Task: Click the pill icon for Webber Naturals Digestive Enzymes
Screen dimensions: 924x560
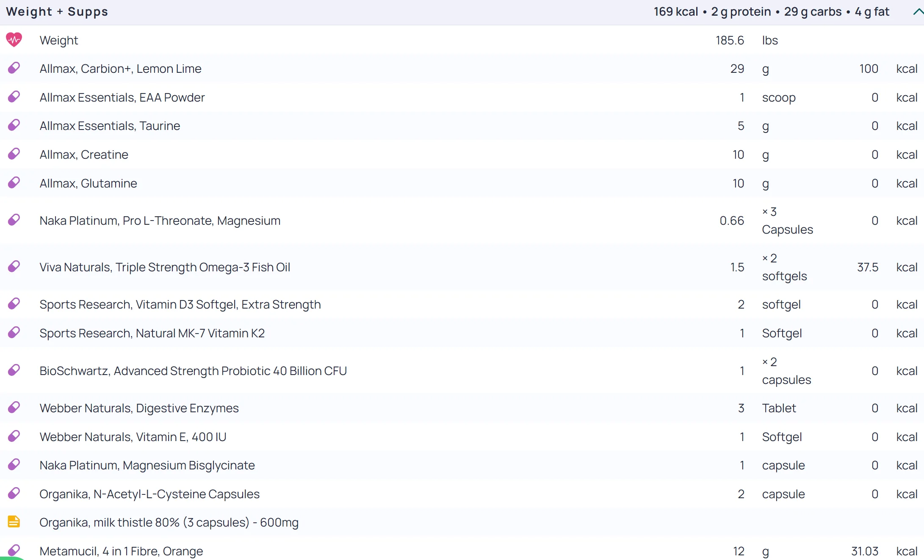Action: tap(14, 408)
